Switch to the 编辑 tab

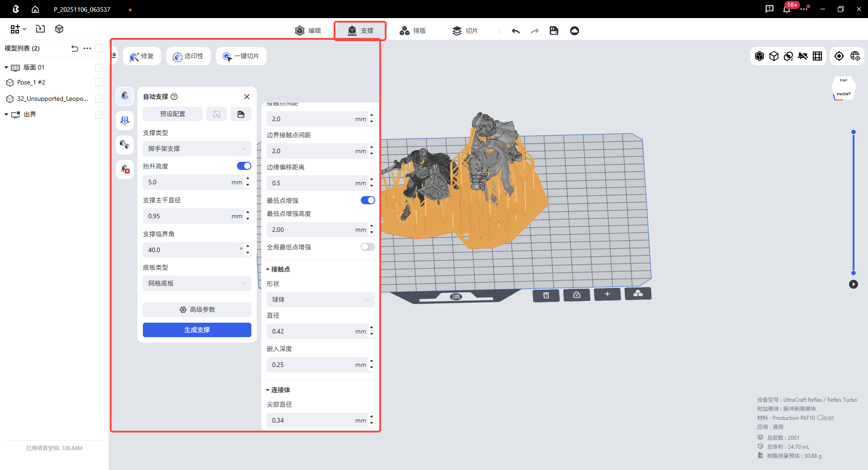(x=308, y=31)
